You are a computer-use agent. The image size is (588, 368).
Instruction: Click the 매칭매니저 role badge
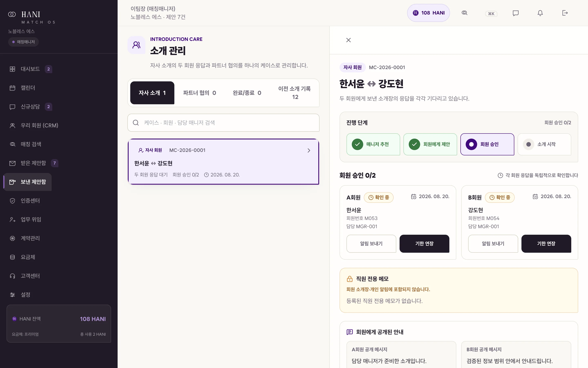click(23, 42)
